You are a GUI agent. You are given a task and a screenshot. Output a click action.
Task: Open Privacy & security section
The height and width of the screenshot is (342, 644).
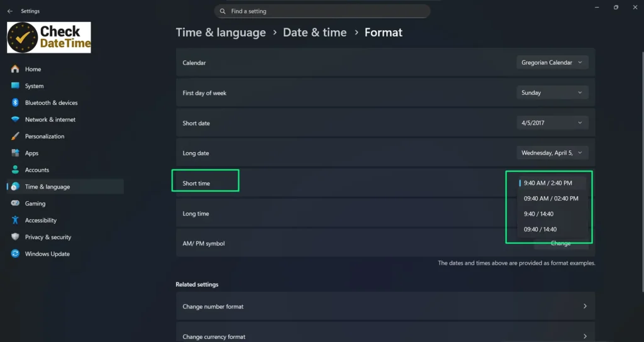click(65, 237)
